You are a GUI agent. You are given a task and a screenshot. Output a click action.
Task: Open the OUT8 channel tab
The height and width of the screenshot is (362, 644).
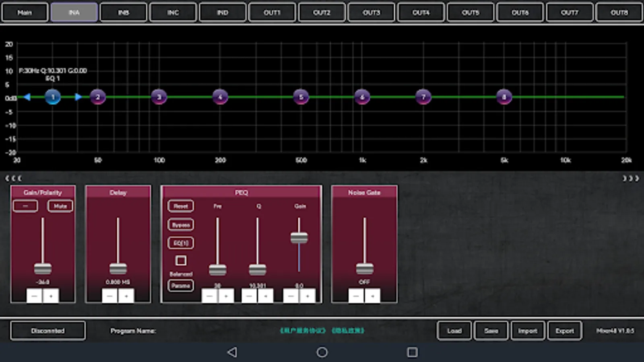click(x=619, y=12)
